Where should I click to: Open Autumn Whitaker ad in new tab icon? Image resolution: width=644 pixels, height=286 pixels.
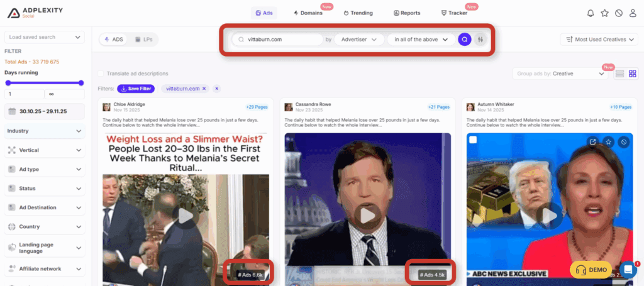(592, 142)
